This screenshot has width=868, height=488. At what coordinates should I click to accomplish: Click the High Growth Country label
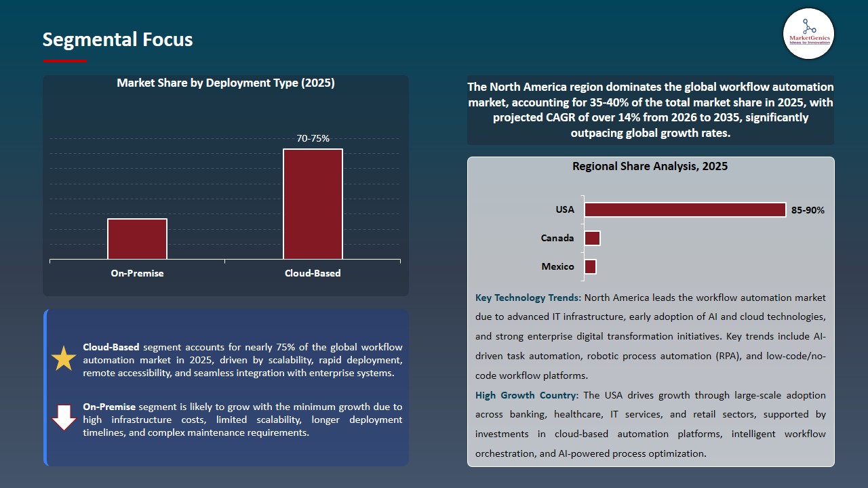pyautogui.click(x=527, y=395)
